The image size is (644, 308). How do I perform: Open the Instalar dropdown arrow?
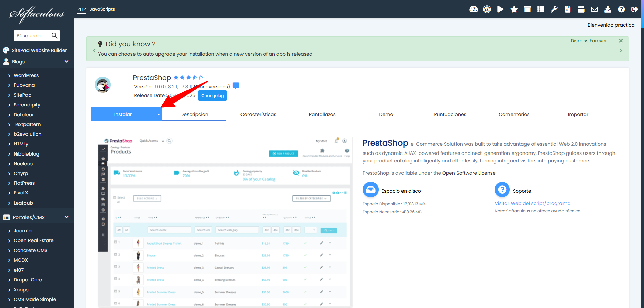tap(158, 115)
